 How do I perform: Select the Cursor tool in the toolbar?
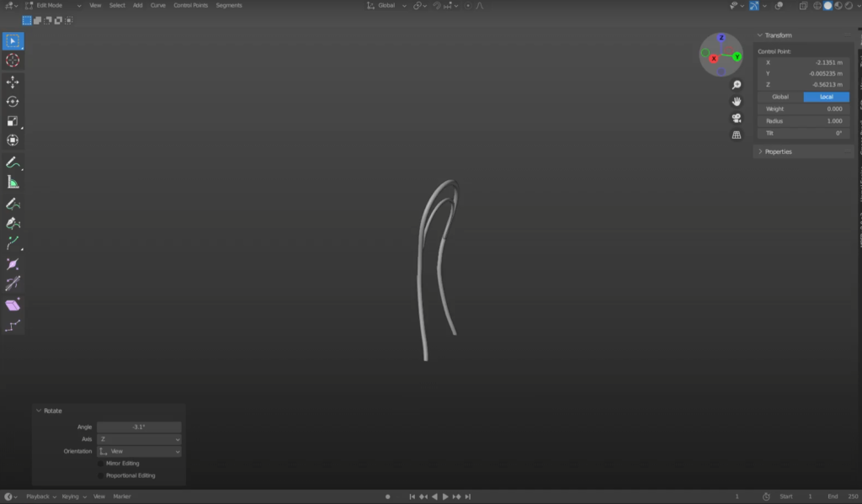pos(13,61)
